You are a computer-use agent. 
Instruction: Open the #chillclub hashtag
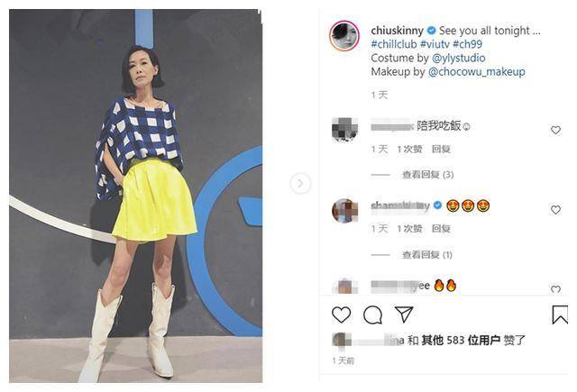coord(394,44)
